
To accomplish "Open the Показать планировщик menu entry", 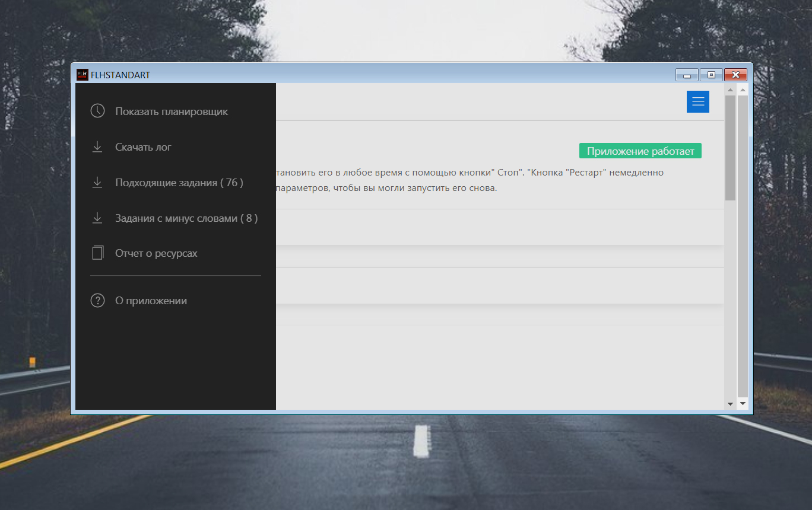I will (x=172, y=111).
